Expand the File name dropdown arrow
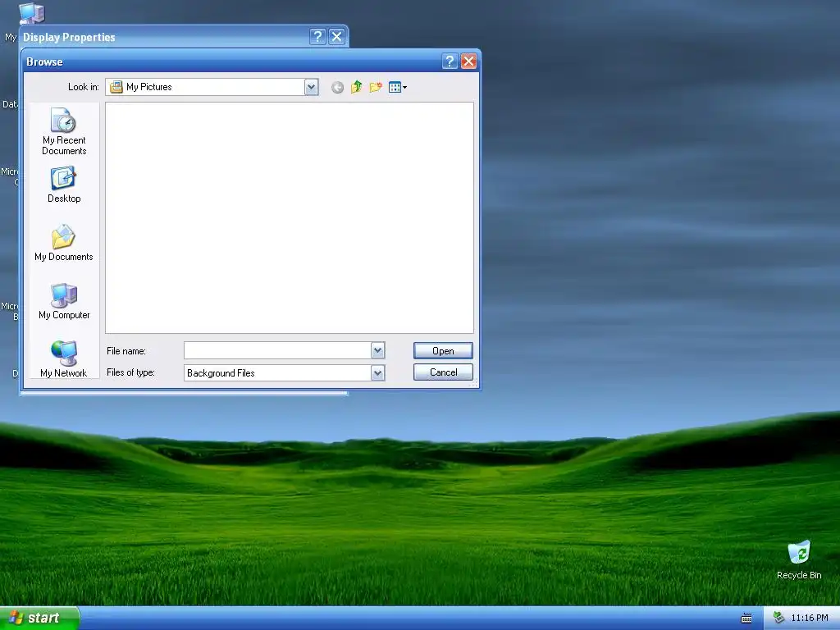Image resolution: width=840 pixels, height=630 pixels. [377, 351]
